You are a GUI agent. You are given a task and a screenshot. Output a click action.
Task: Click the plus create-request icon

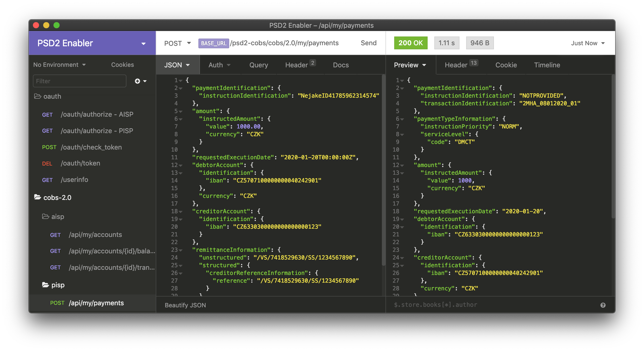click(137, 81)
